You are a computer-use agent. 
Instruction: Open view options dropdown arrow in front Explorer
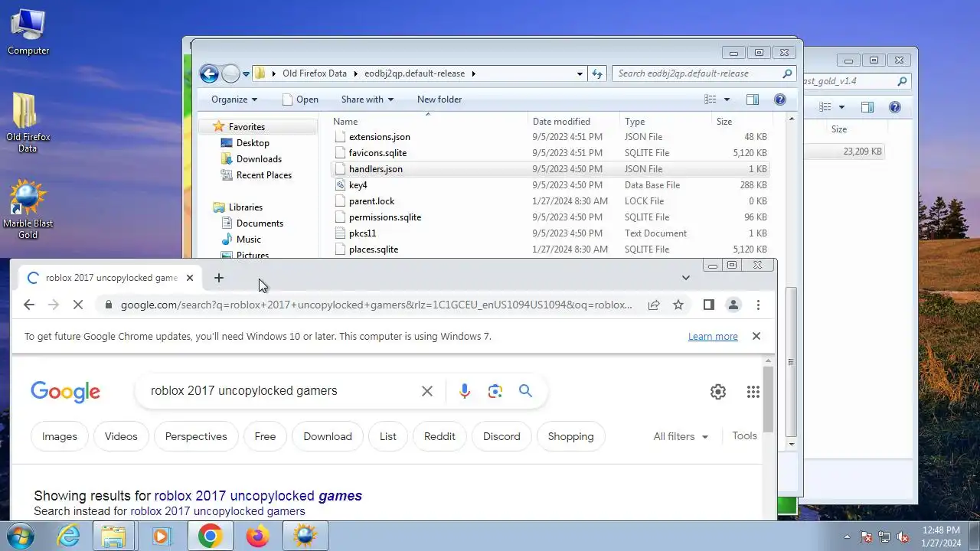pos(727,99)
